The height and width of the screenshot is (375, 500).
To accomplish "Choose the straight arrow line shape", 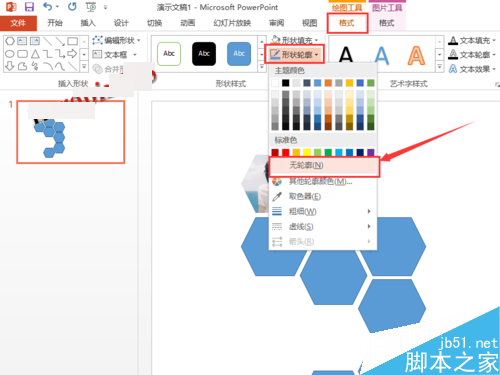I will pyautogui.click(x=60, y=41).
